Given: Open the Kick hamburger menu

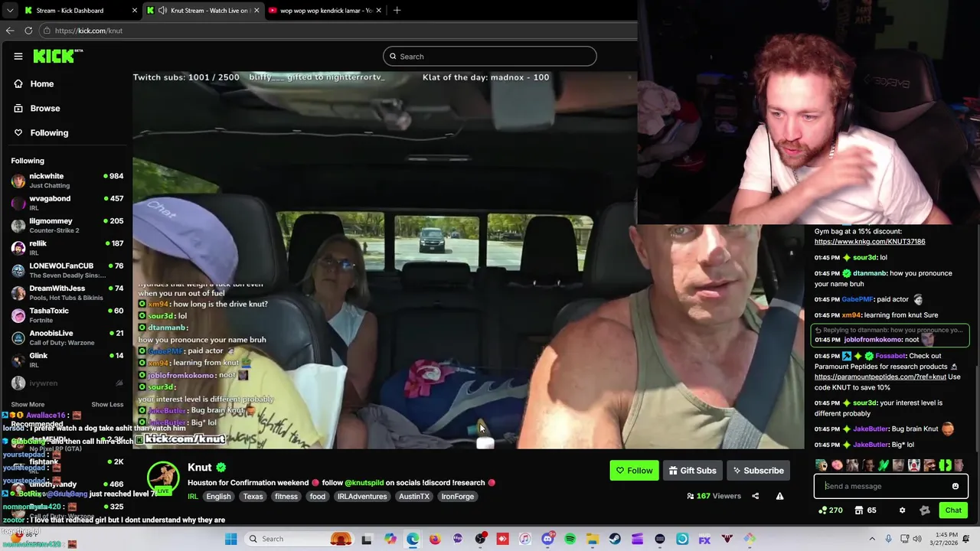Looking at the screenshot, I should (x=18, y=56).
